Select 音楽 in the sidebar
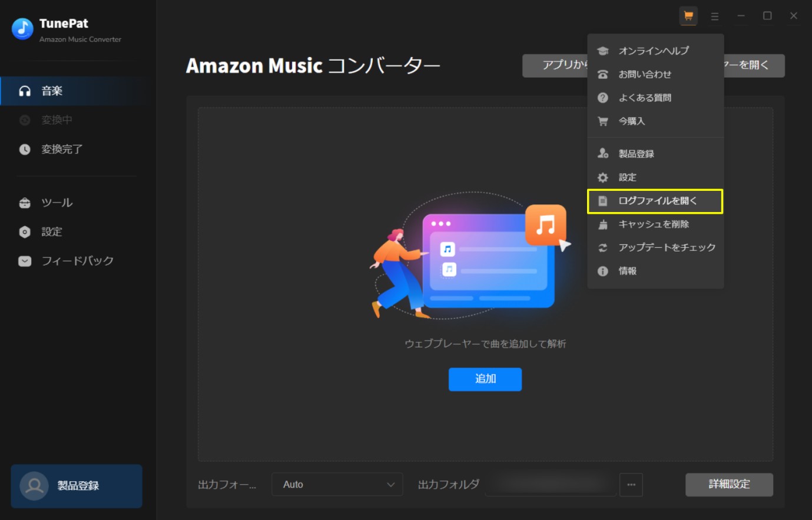The image size is (812, 520). pyautogui.click(x=78, y=91)
